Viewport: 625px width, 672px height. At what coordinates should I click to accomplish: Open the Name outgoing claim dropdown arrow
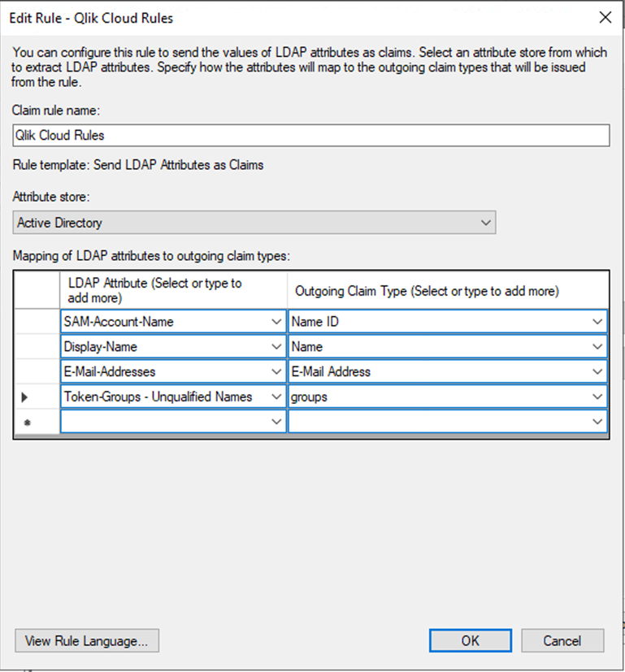(x=598, y=347)
